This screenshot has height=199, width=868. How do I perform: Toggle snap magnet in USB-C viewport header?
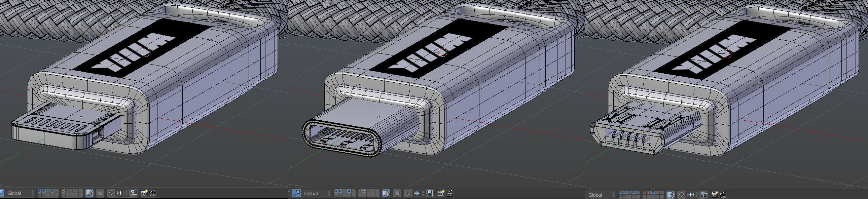(408, 194)
